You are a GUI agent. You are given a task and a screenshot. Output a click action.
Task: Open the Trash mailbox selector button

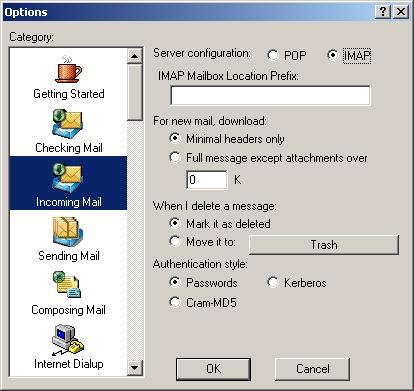pos(324,245)
